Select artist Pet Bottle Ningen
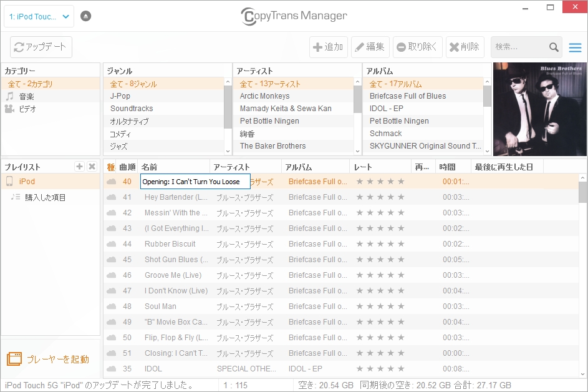 click(293, 121)
